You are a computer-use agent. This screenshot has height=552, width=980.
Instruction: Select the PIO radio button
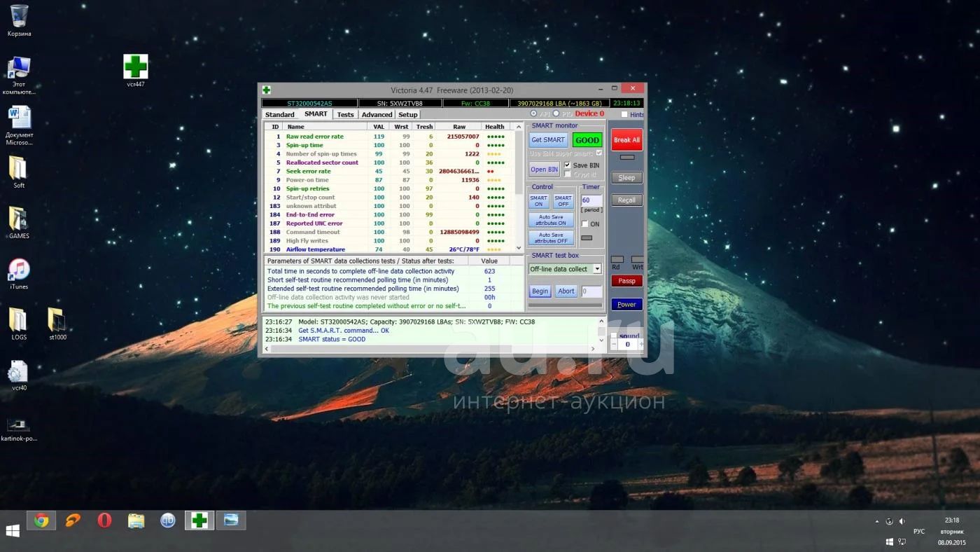556,113
